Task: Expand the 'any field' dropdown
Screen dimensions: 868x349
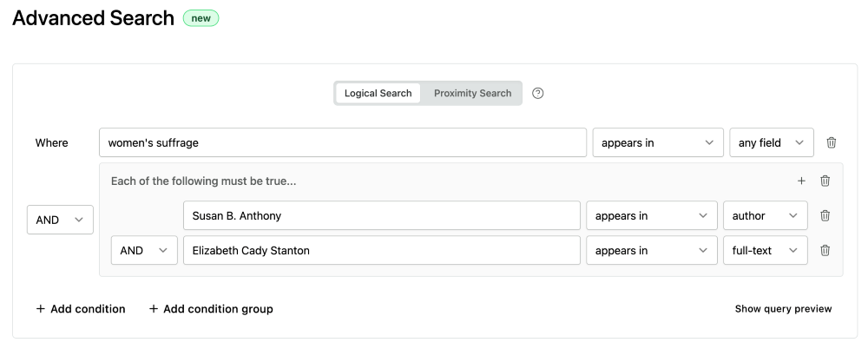Action: 771,143
